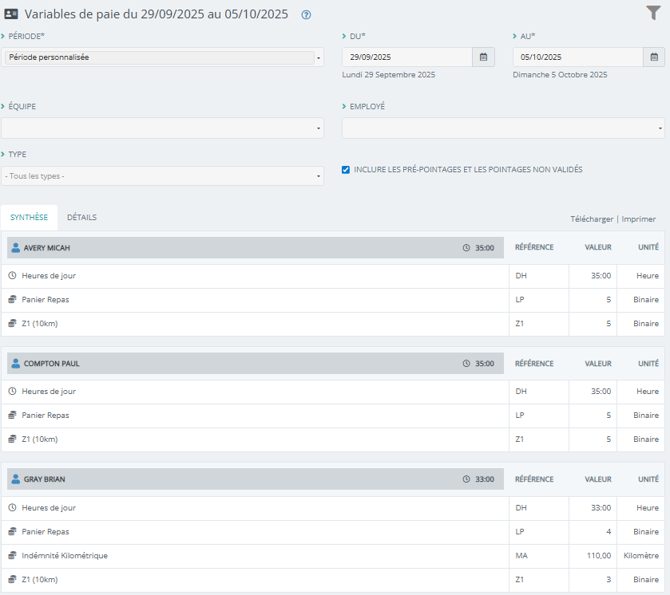This screenshot has height=595, width=670.
Task: Open the Type dropdown list
Action: click(162, 176)
